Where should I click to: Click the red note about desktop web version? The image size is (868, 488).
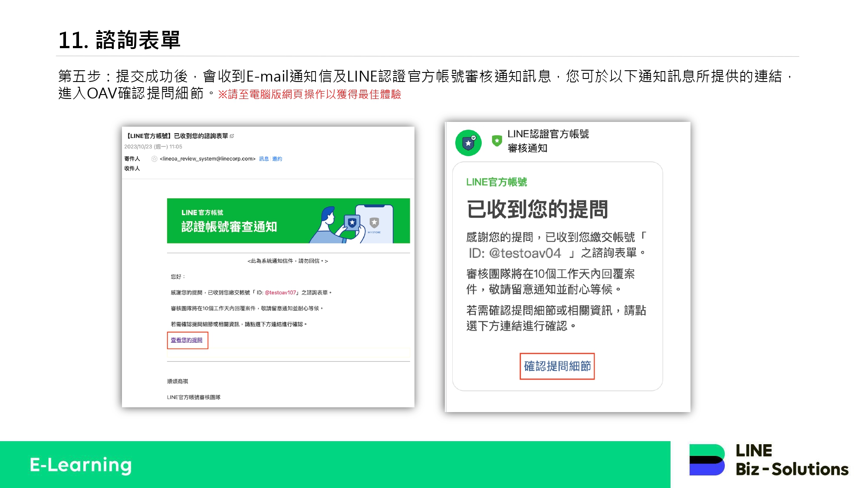tap(309, 95)
